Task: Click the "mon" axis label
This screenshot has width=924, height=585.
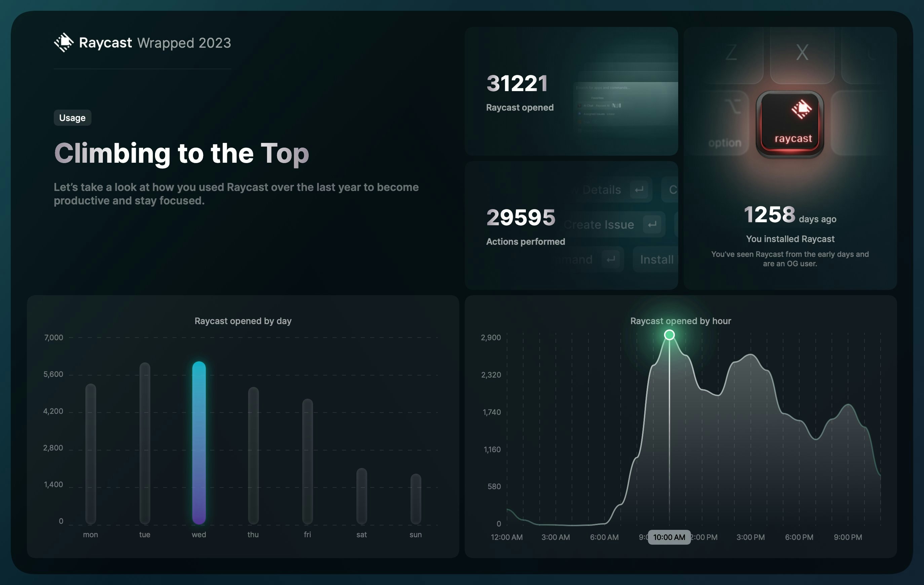Action: [90, 534]
